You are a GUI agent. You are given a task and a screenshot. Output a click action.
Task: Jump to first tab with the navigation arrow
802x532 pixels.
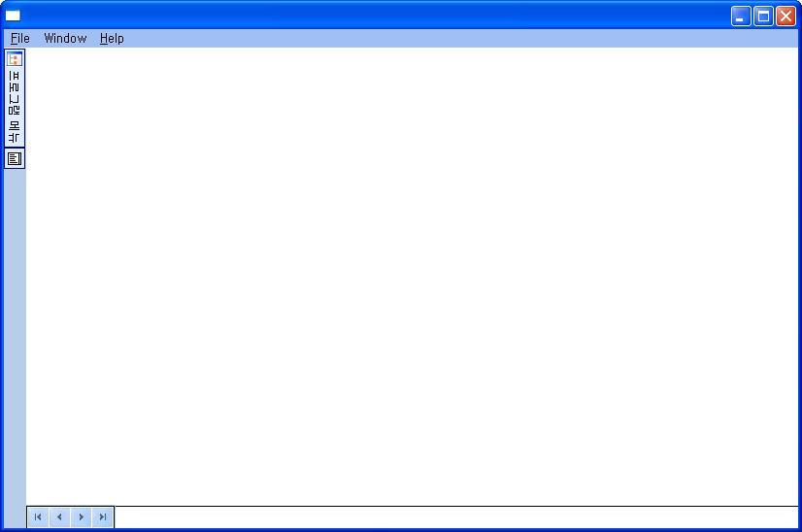pyautogui.click(x=38, y=517)
